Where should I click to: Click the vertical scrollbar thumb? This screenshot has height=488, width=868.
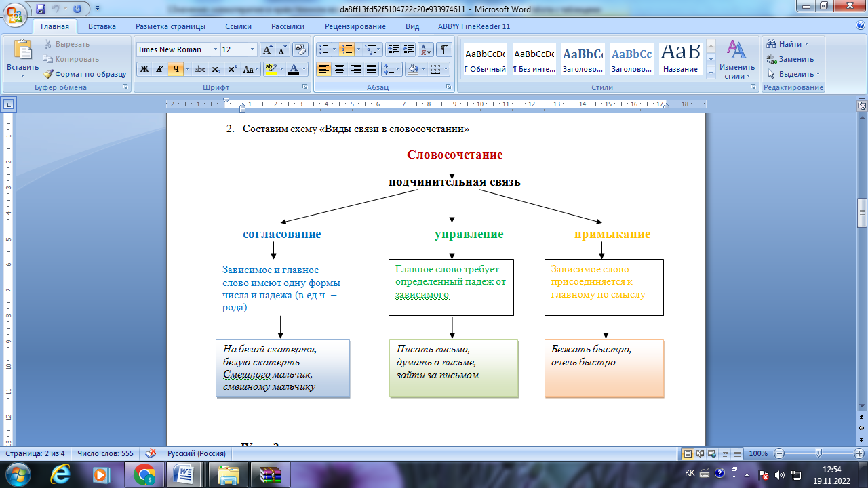(x=862, y=212)
